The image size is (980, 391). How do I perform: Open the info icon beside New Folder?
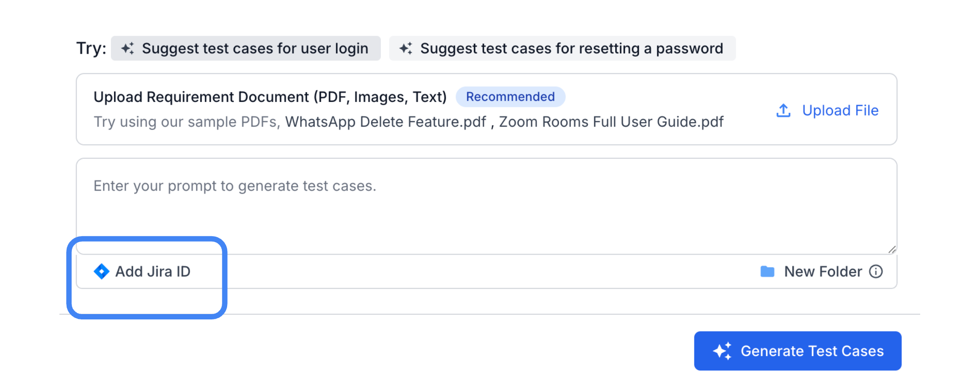click(875, 272)
